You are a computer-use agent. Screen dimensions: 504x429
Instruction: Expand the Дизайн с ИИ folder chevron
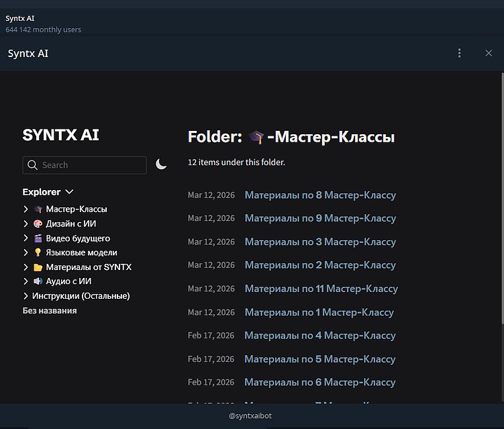click(x=26, y=224)
